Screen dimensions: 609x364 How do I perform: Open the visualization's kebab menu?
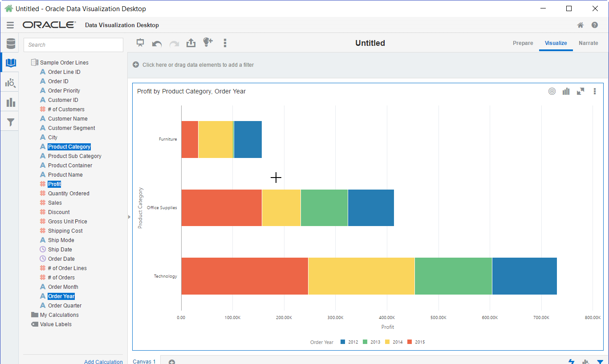pyautogui.click(x=595, y=91)
